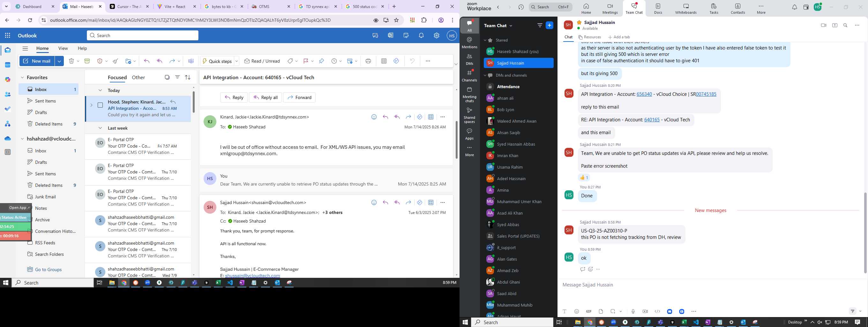The height and width of the screenshot is (327, 868).
Task: Click the Archive icon in Outlook ribbon
Action: tap(87, 61)
